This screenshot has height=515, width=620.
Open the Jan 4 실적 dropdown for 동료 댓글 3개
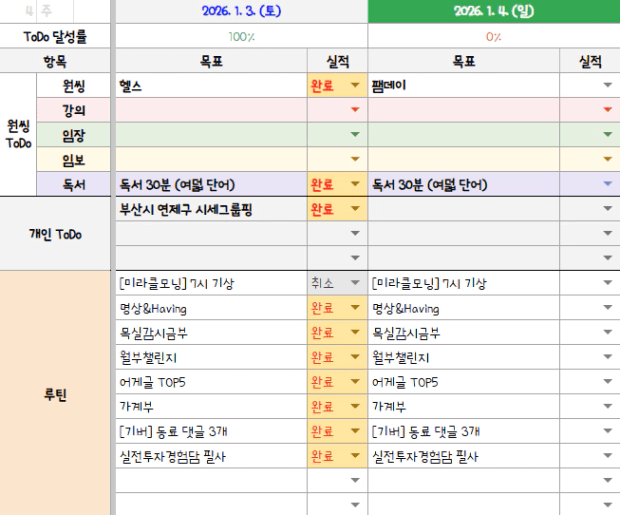[x=608, y=431]
